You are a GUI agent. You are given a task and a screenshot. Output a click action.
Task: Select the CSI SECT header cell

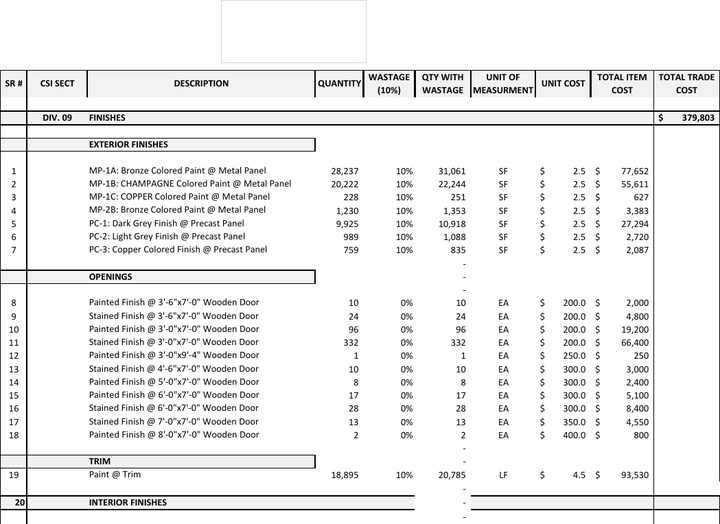coord(57,84)
